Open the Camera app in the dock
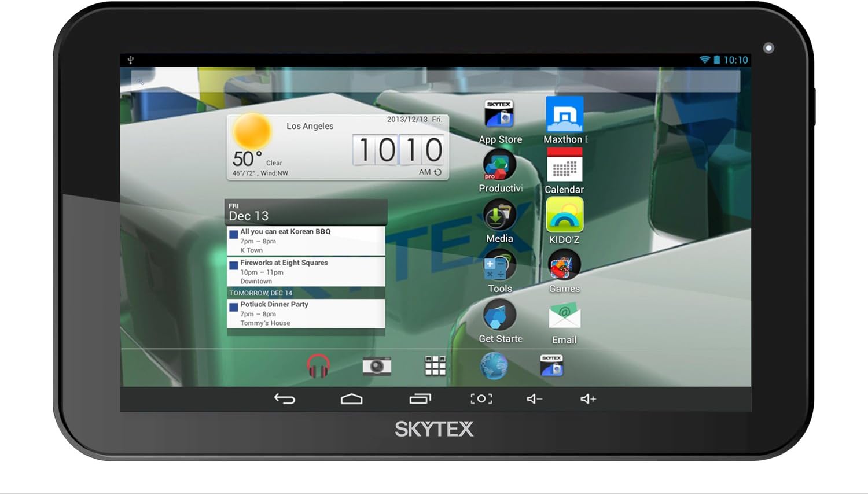Image resolution: width=868 pixels, height=495 pixels. pos(377,366)
